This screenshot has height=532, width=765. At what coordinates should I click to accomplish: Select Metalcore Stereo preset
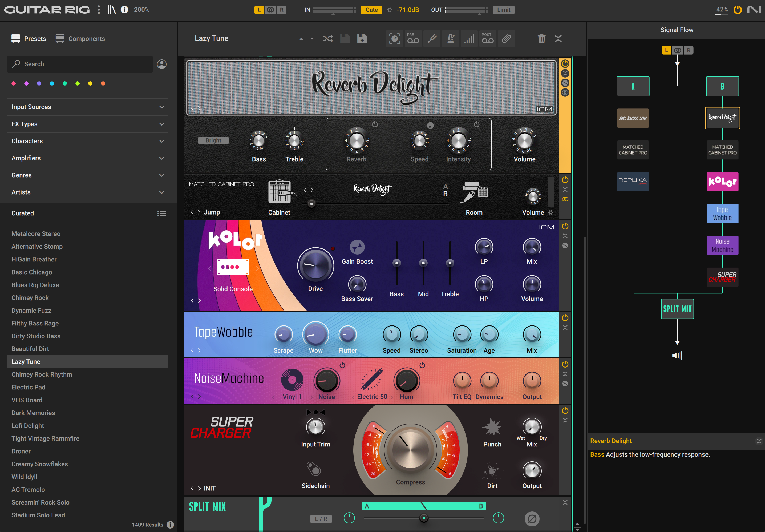pyautogui.click(x=87, y=234)
